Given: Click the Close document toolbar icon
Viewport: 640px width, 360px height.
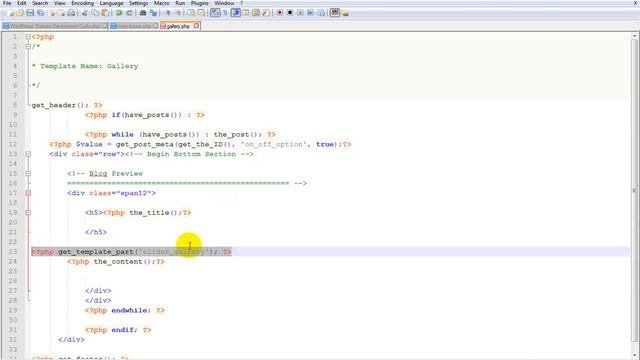Looking at the screenshot, I should tap(52, 13).
